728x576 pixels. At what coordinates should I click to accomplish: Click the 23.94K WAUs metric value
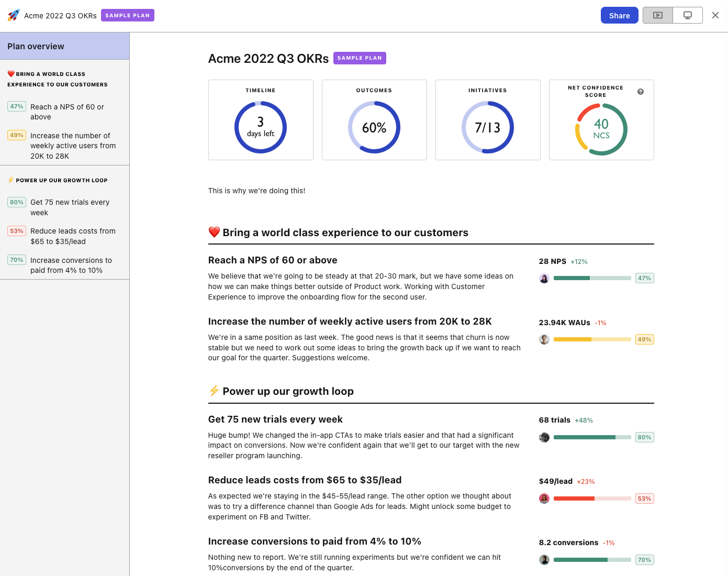point(565,323)
